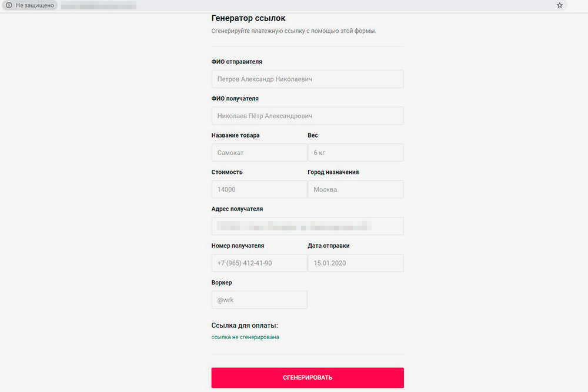Select the recipient address input field
This screenshot has width=588, height=392.
[308, 226]
